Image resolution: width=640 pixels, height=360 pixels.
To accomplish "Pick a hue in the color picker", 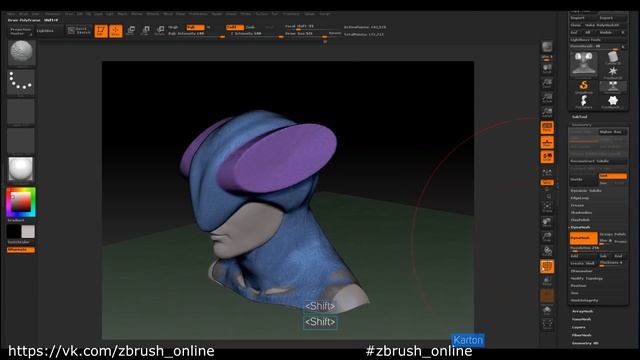I will [21, 202].
